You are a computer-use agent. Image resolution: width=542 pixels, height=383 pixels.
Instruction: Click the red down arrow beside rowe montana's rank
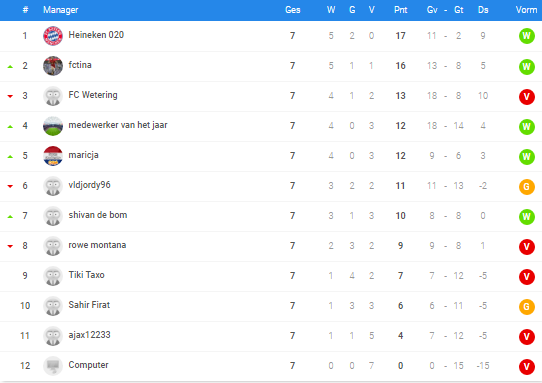pos(10,246)
